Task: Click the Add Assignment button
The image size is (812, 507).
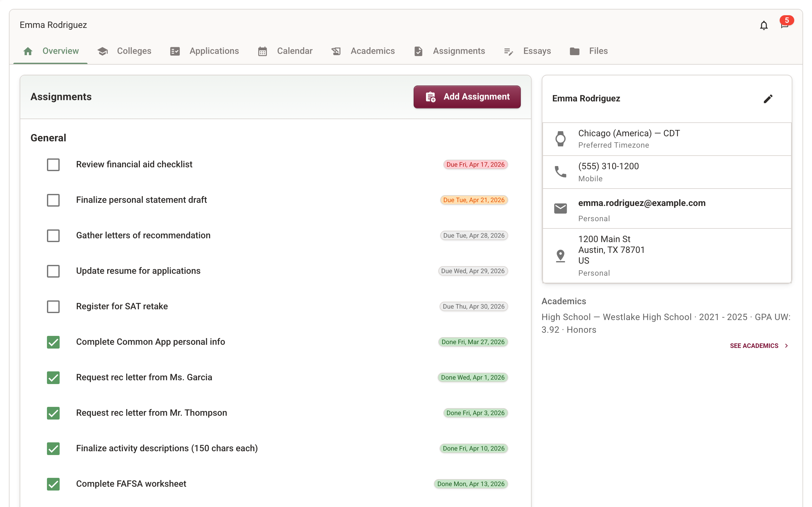Action: pos(467,97)
